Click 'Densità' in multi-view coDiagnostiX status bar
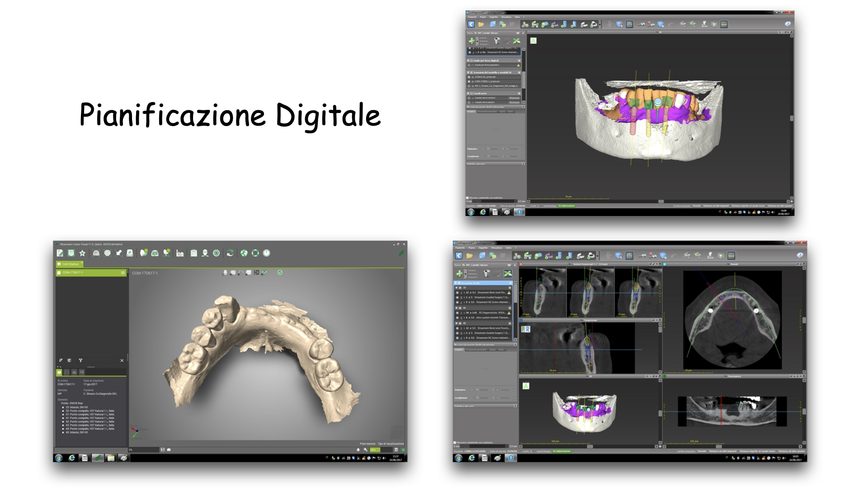The height and width of the screenshot is (488, 868). point(702,451)
